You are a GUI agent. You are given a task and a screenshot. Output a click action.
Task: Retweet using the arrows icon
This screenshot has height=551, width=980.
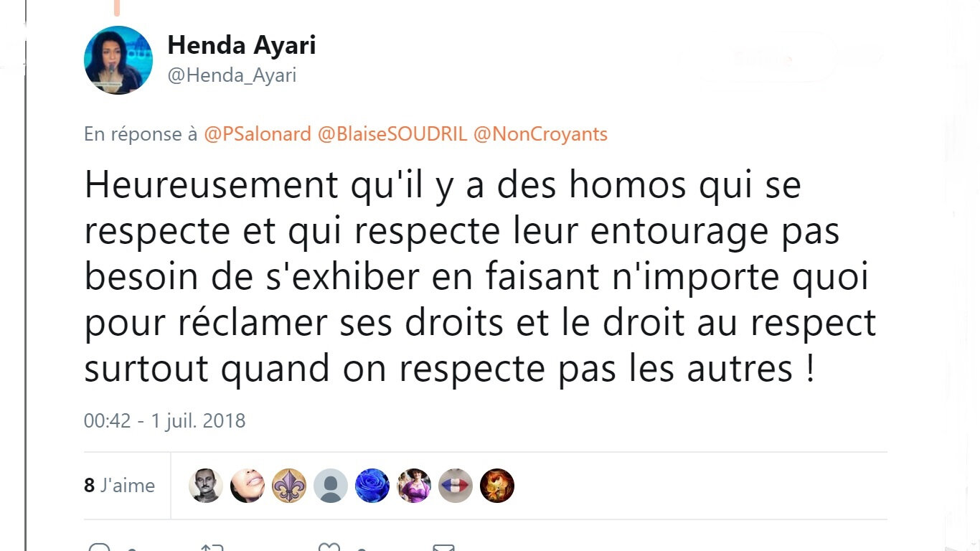tap(212, 547)
